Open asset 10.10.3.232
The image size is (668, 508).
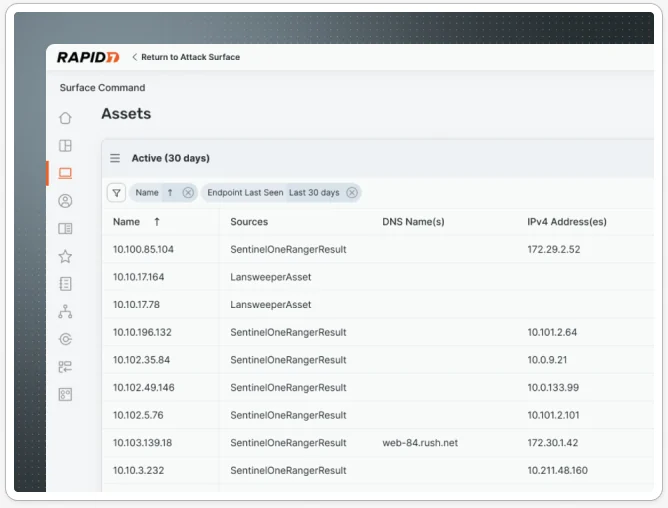click(x=138, y=471)
